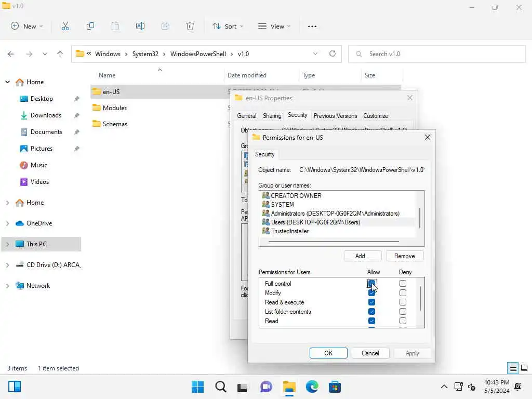Check Deny for Read & execute
The image size is (532, 399).
403,302
